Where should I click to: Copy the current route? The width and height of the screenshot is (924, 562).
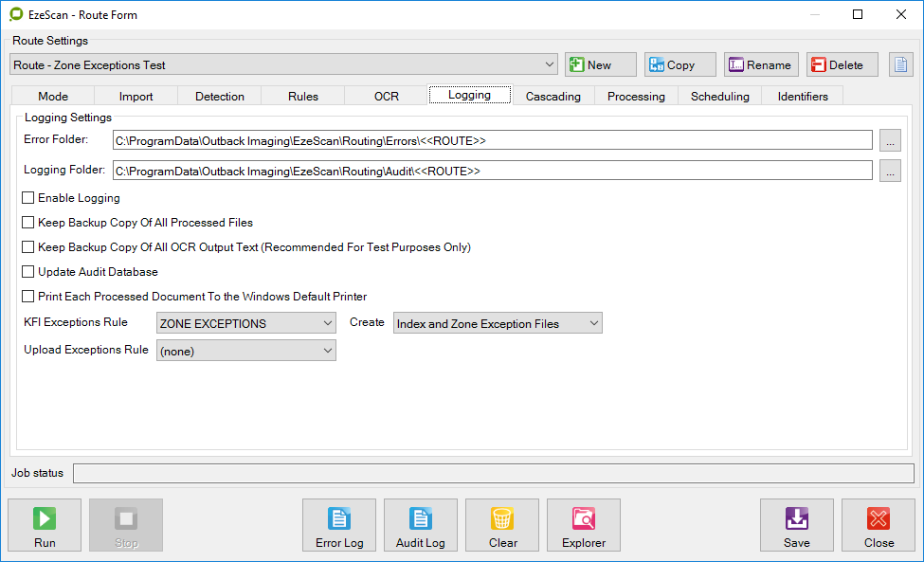pos(680,64)
